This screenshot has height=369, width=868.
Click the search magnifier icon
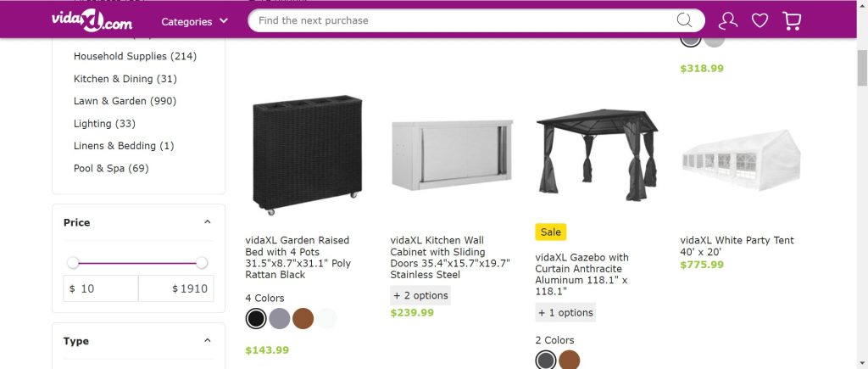[684, 20]
